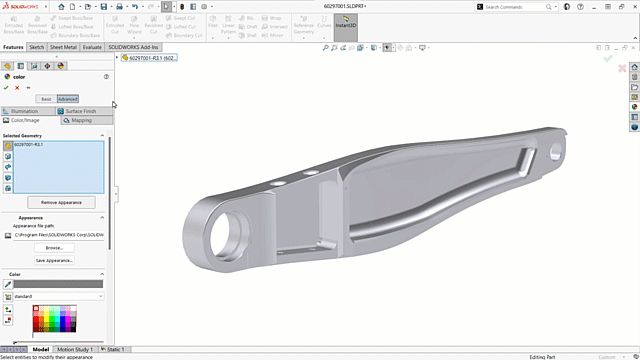Switch to Advanced mode

(68, 99)
